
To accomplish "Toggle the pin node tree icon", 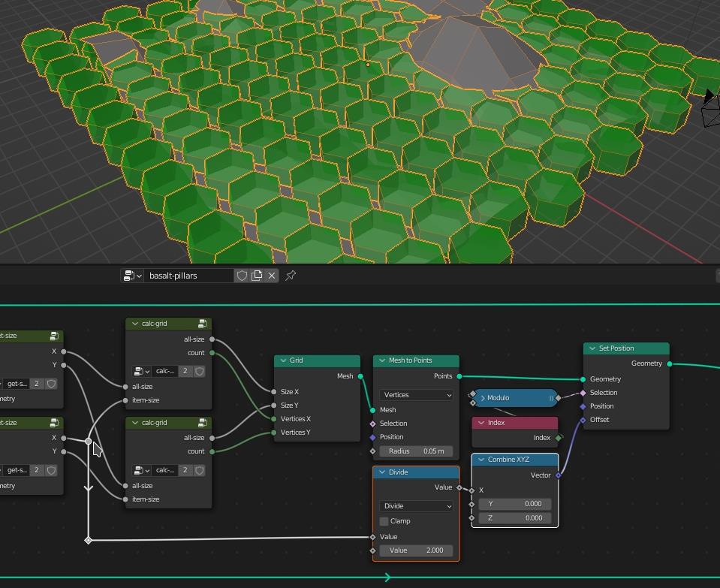I will coord(291,276).
